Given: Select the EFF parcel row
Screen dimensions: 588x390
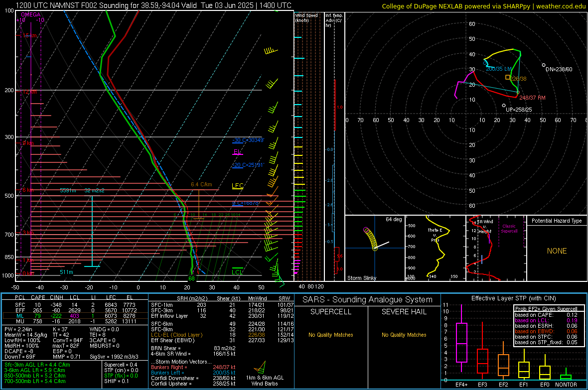Looking at the screenshot, I should (x=75, y=310).
